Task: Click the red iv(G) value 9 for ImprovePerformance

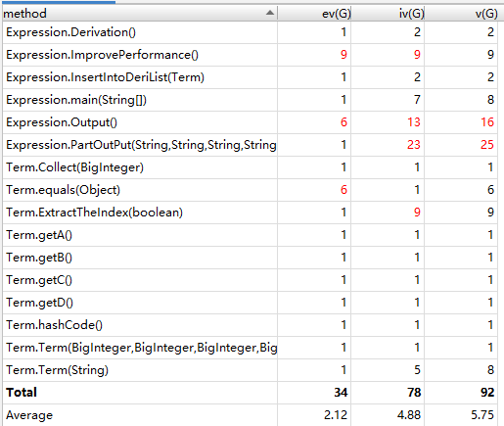Action: [x=417, y=55]
